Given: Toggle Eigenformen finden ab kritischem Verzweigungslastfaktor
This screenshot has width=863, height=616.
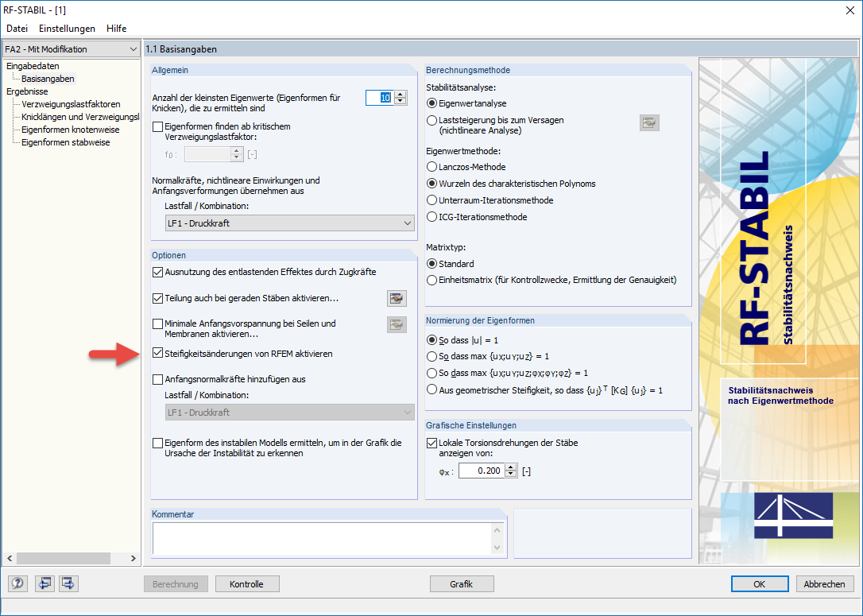Looking at the screenshot, I should [157, 126].
